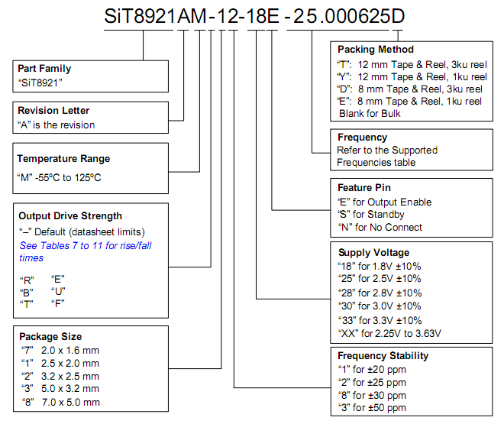Click the "2" 3.2 x 2.5 mm row
Viewport: 504px width, 424px height.
coord(60,376)
